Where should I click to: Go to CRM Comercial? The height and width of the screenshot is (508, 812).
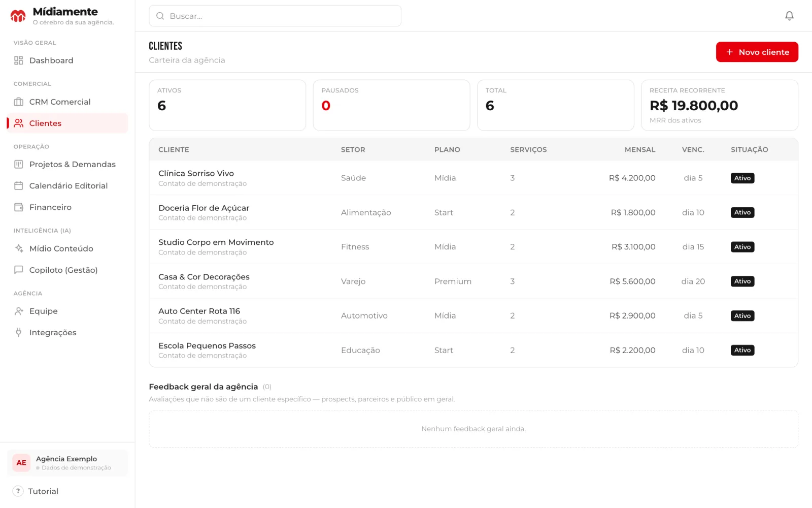(x=67, y=102)
